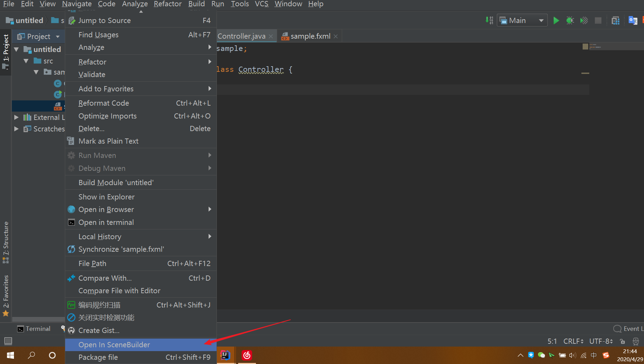
Task: Toggle the 中 Chinese input mode indicator
Action: coord(594,355)
